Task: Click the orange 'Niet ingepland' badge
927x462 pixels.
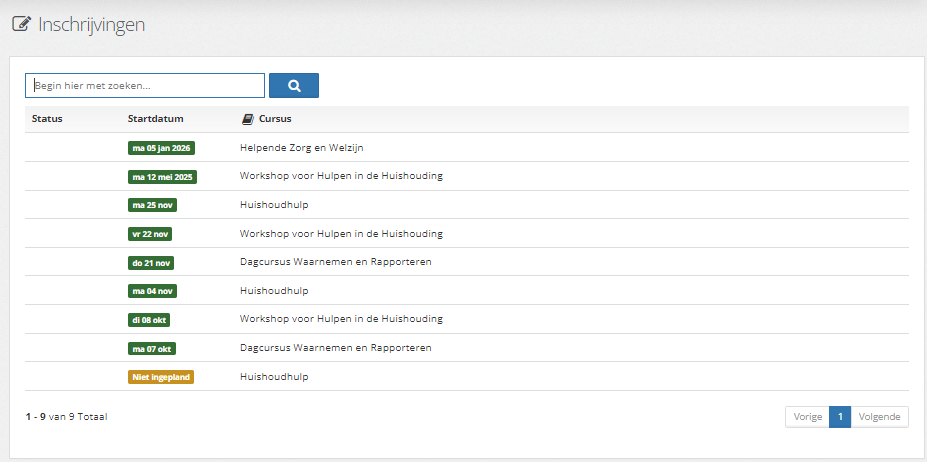Action: 161,377
